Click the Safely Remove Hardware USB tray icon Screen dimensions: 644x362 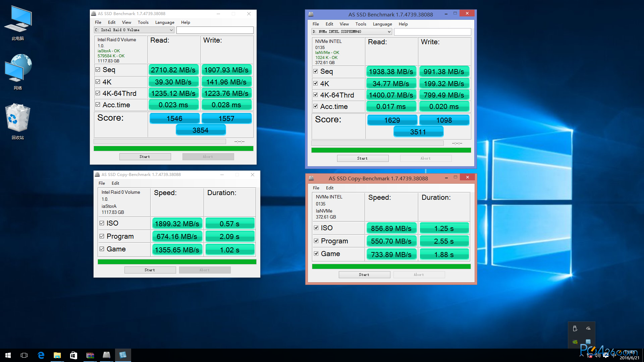click(575, 328)
